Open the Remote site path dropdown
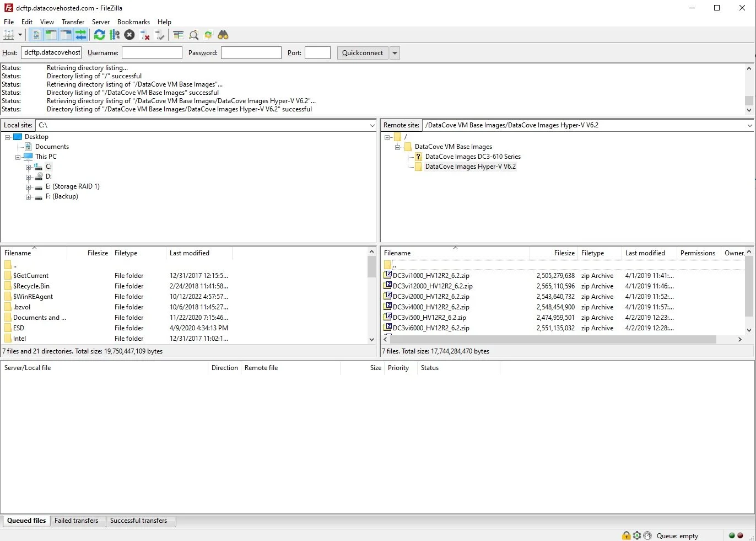 [x=749, y=125]
